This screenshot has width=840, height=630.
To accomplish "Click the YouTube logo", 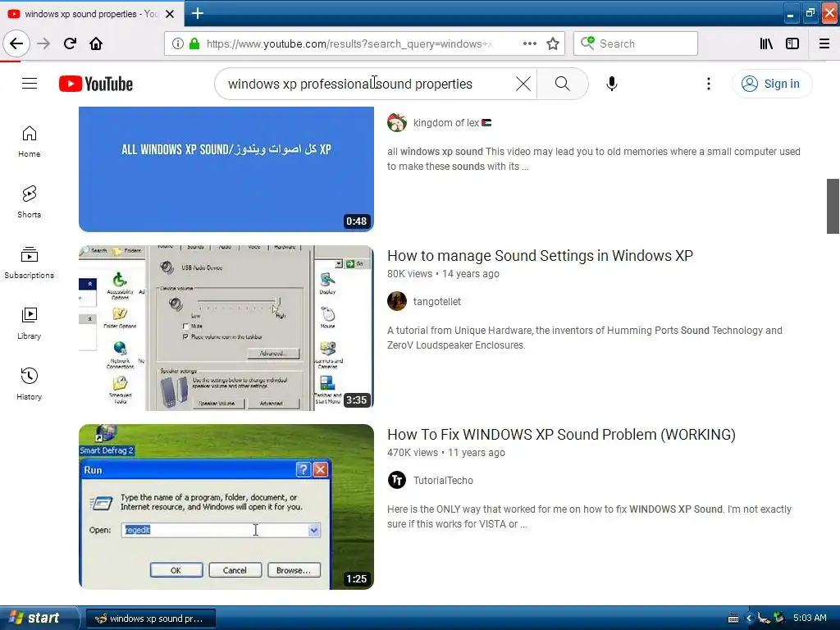I will point(96,84).
